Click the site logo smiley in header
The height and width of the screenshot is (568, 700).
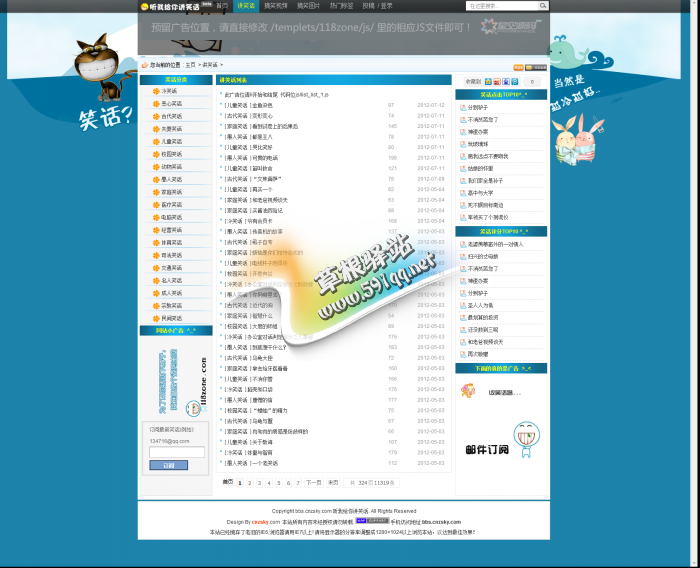145,6
